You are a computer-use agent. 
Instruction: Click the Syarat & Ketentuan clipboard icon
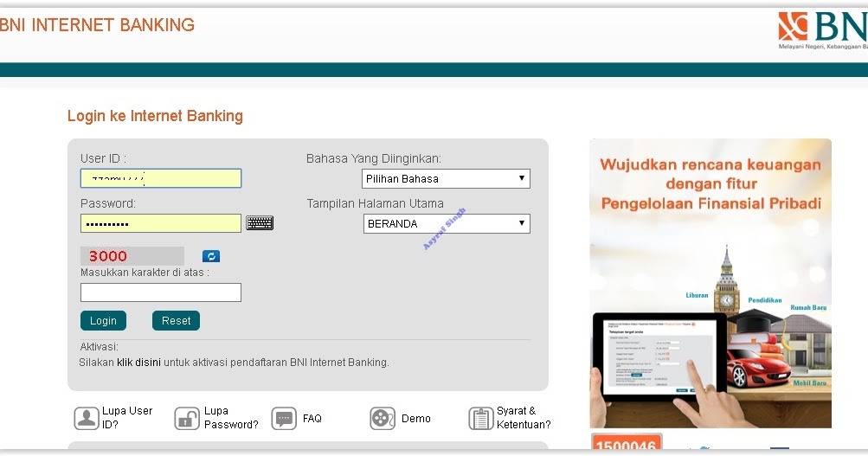click(480, 419)
